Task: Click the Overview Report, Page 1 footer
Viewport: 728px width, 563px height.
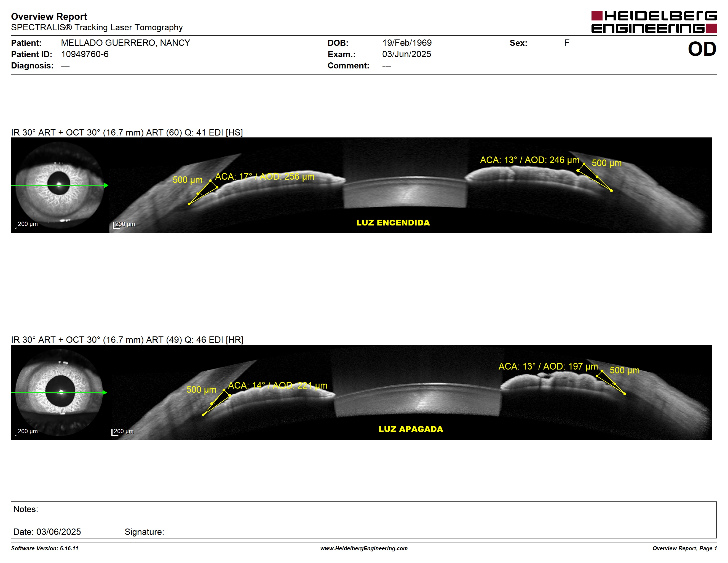Action: [685, 548]
